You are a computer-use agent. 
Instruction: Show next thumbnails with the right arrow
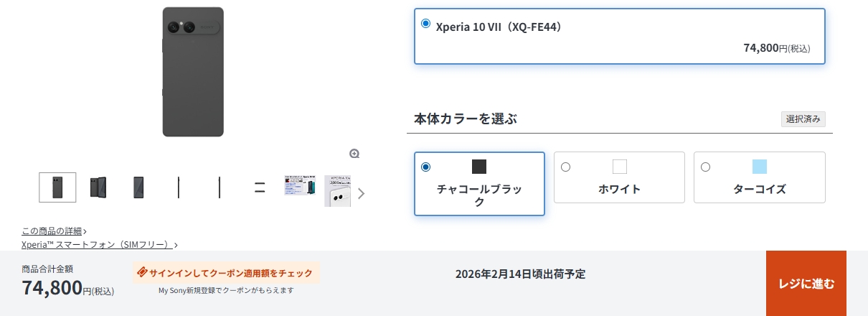coord(361,193)
